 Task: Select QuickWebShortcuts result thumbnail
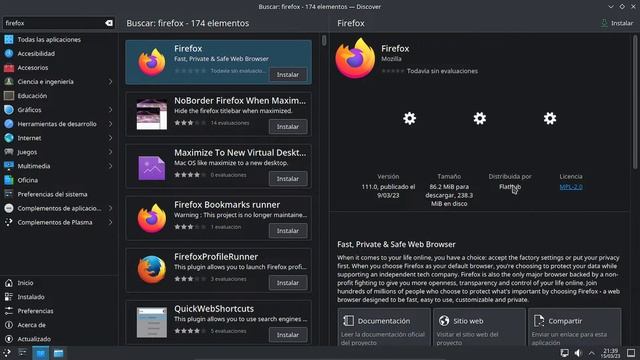point(151,322)
